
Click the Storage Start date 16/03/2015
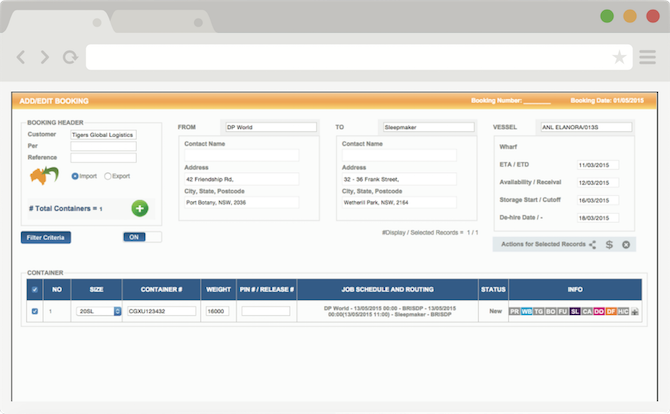pos(598,200)
